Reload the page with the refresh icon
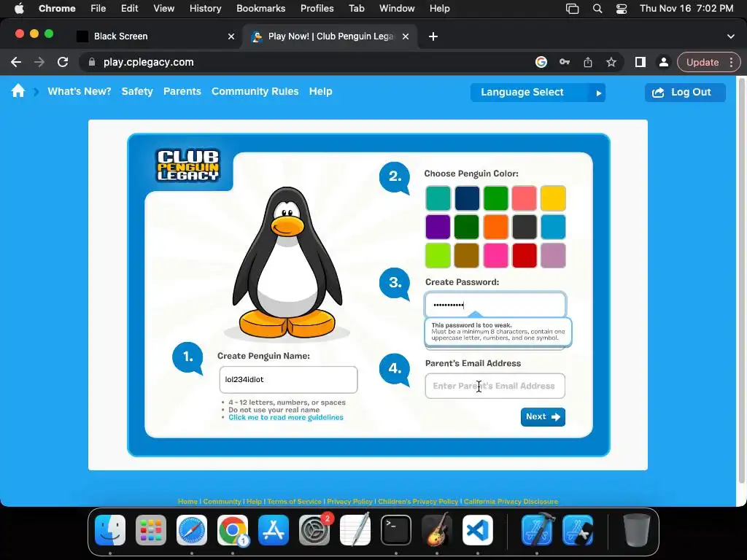 (63, 62)
